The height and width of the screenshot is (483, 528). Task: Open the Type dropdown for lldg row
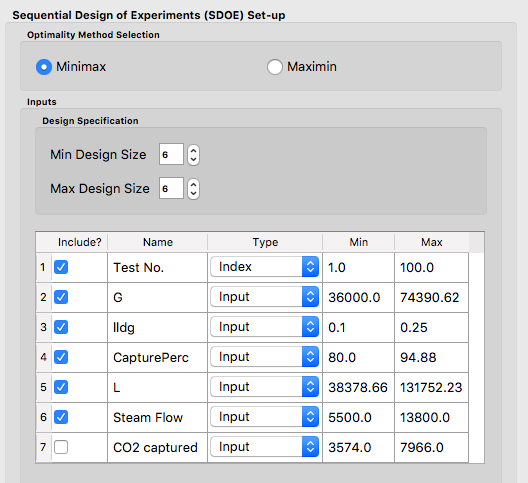click(x=265, y=327)
